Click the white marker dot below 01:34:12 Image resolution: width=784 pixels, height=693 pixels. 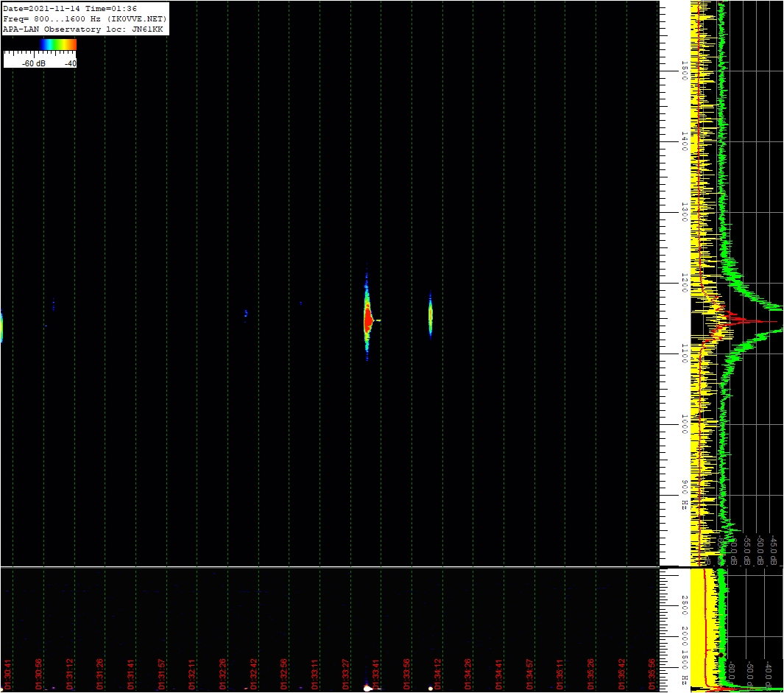point(431,689)
